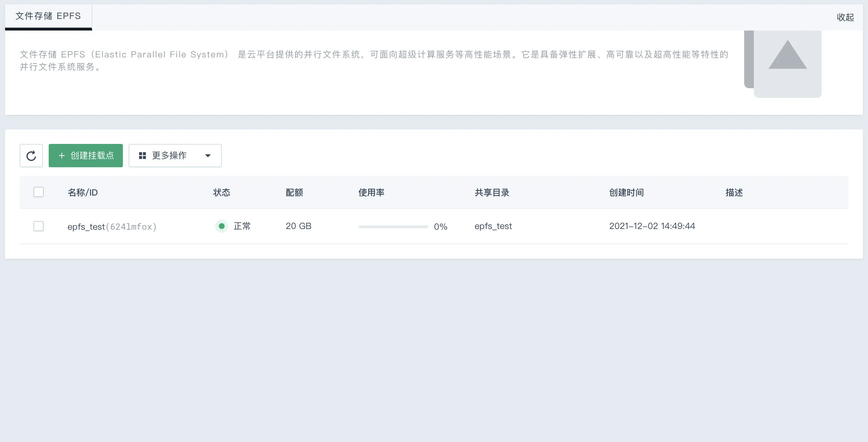This screenshot has width=868, height=442.
Task: Click the placeholder triangle image in banner
Action: tap(787, 55)
